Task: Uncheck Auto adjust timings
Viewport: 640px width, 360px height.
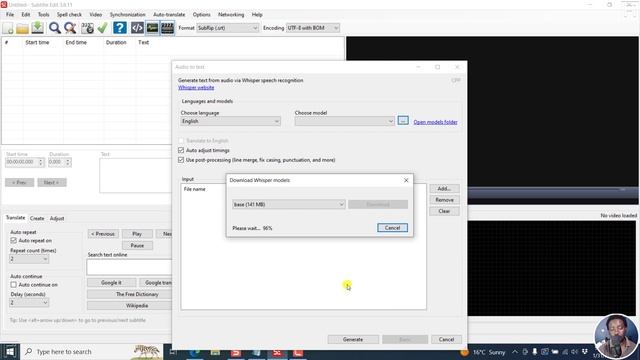Action: coord(181,151)
